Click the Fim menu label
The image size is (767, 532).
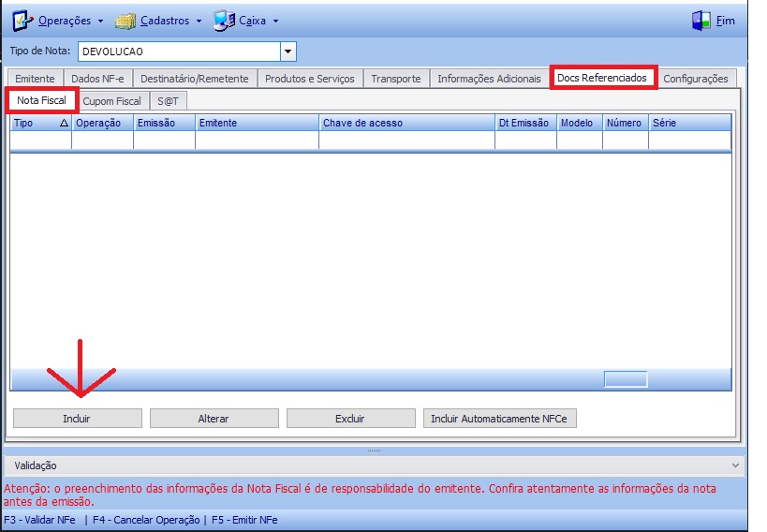coord(726,21)
